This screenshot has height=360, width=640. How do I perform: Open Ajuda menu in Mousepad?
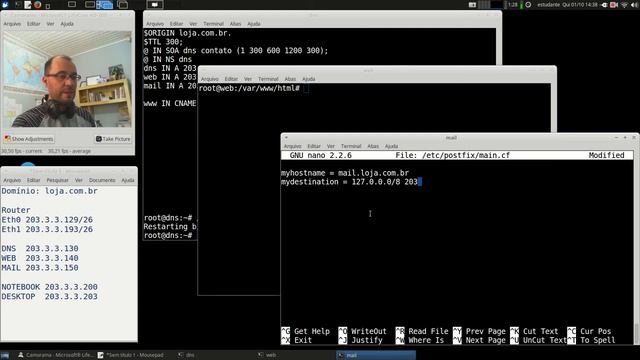point(128,180)
